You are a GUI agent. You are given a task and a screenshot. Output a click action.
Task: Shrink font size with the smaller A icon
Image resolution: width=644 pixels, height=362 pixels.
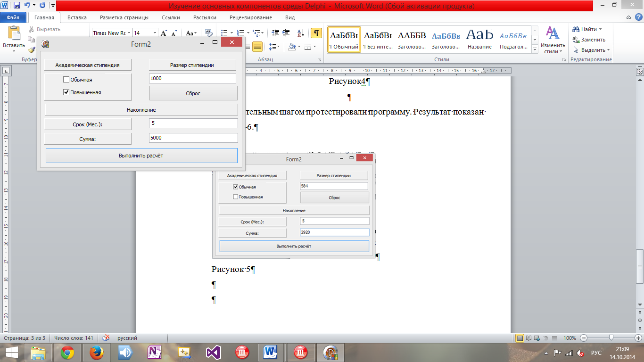tap(174, 33)
